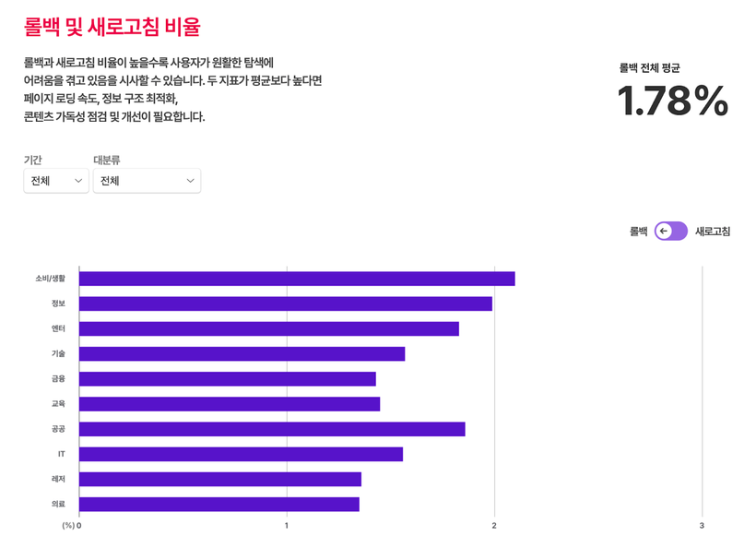This screenshot has height=560, width=756.
Task: Pick the 기술 bar in the chart
Action: tap(242, 353)
